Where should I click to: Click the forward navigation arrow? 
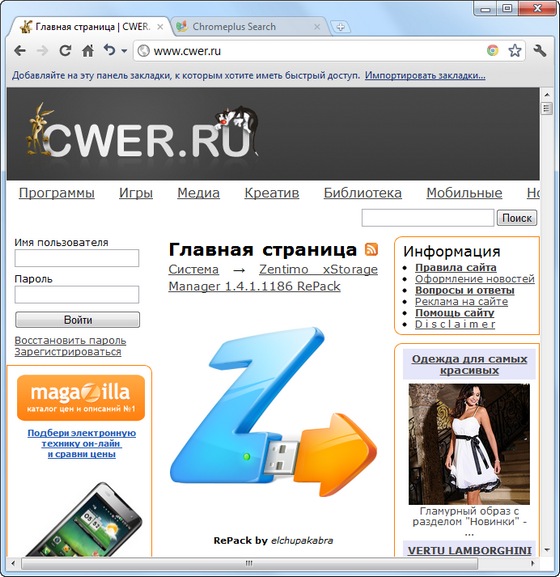pyautogui.click(x=43, y=51)
